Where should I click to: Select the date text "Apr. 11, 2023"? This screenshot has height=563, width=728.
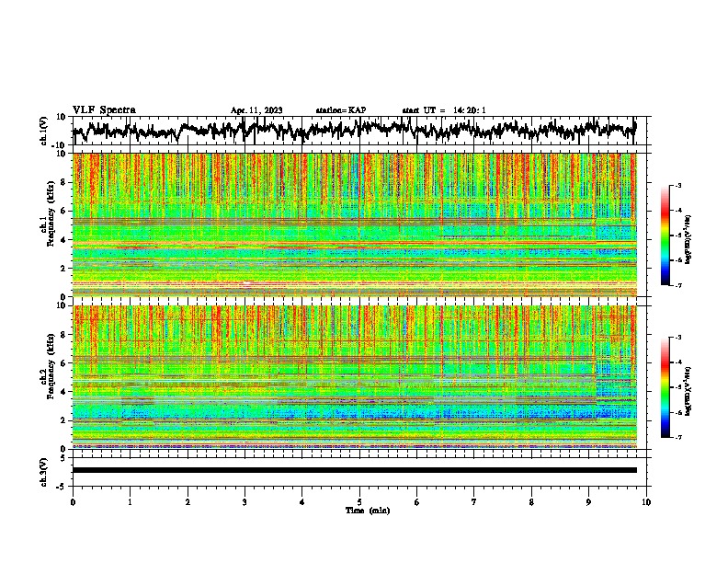[x=256, y=110]
